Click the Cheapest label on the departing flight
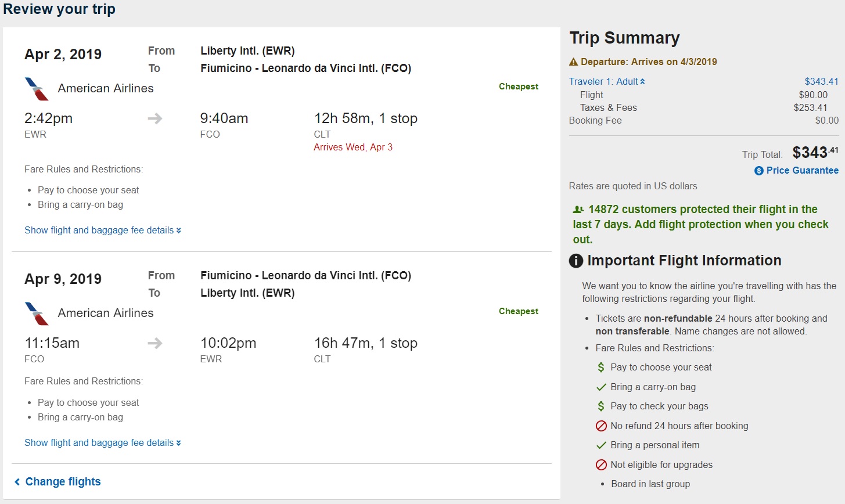Image resolution: width=845 pixels, height=504 pixels. click(x=518, y=87)
